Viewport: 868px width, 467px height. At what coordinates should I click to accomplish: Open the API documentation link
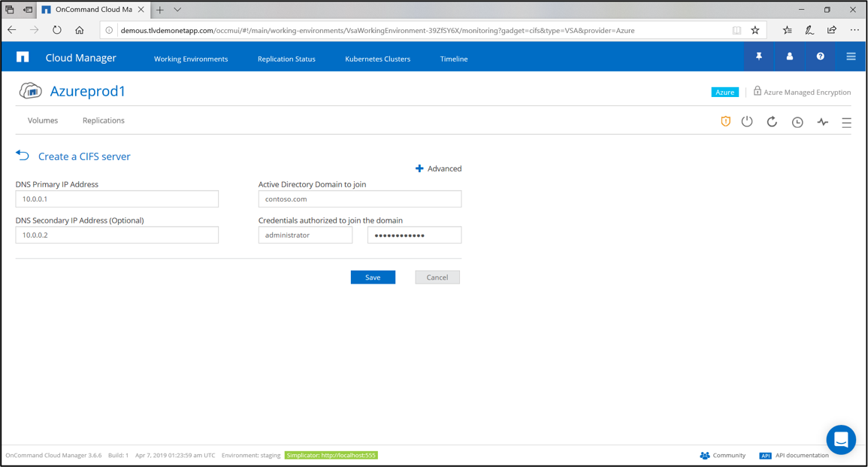(x=801, y=455)
